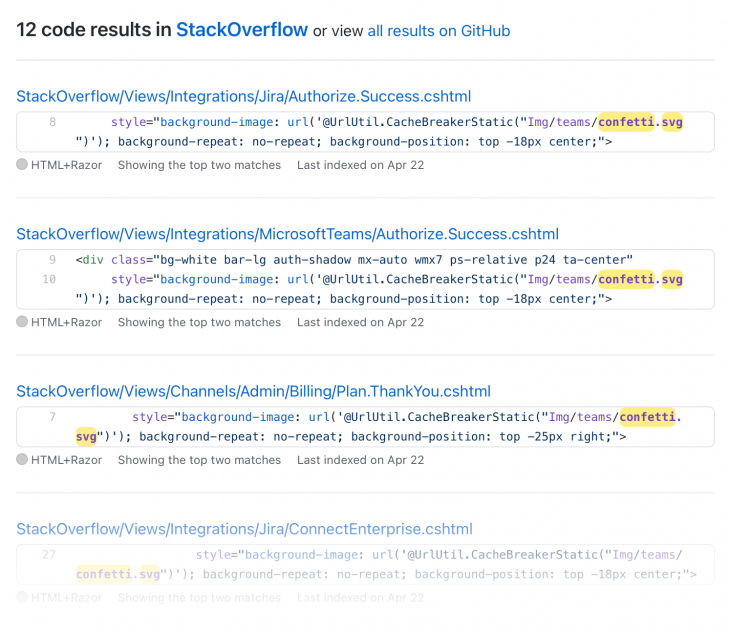Click '12 code results in' heading text
730x630 pixels.
[94, 30]
